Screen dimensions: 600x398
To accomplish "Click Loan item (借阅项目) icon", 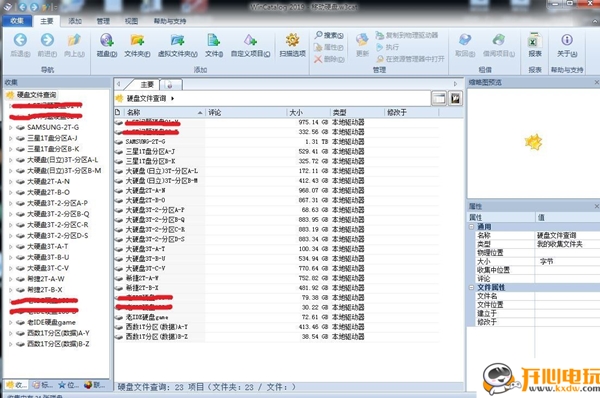I will 499,40.
